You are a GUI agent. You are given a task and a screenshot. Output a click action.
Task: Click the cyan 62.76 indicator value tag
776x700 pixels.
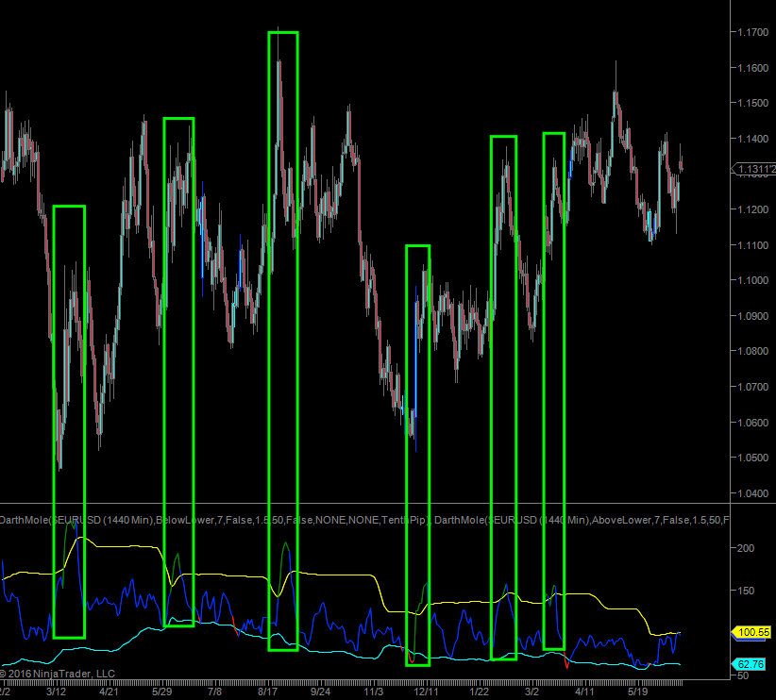pos(752,665)
